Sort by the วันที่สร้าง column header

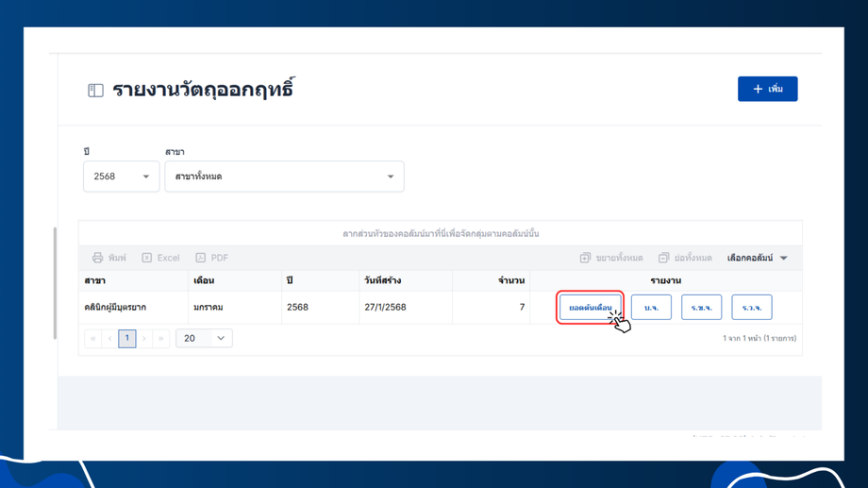[x=405, y=280]
